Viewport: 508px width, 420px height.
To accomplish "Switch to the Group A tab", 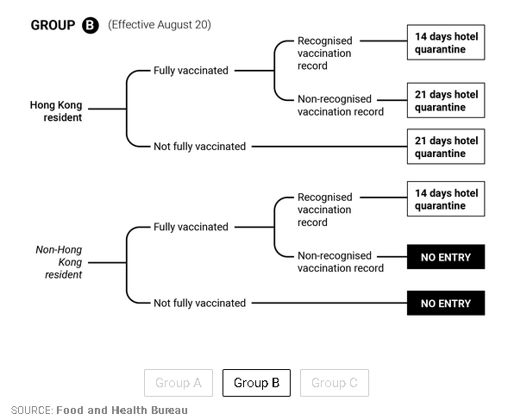I will tap(179, 383).
